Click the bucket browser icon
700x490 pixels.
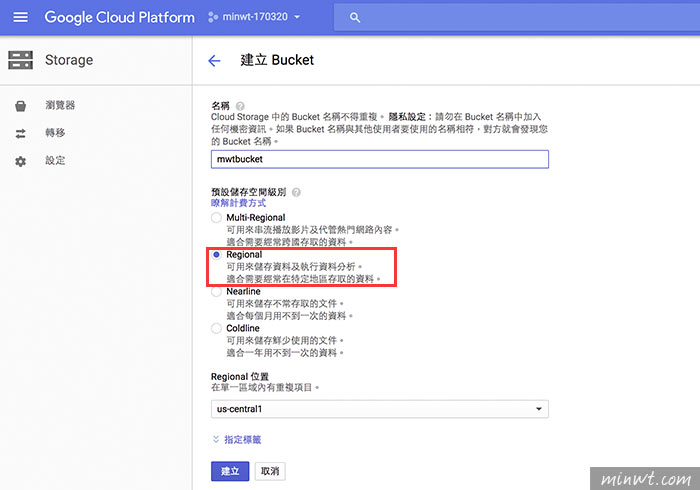point(21,106)
